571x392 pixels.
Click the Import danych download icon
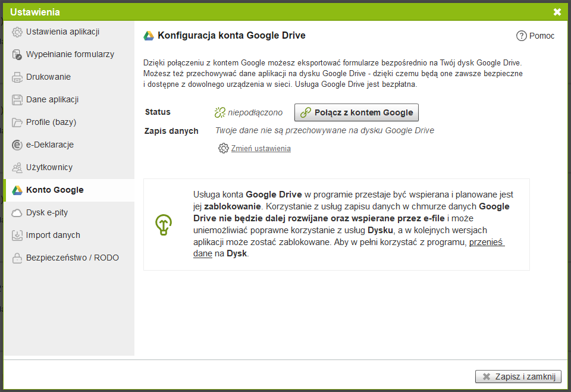coord(17,236)
